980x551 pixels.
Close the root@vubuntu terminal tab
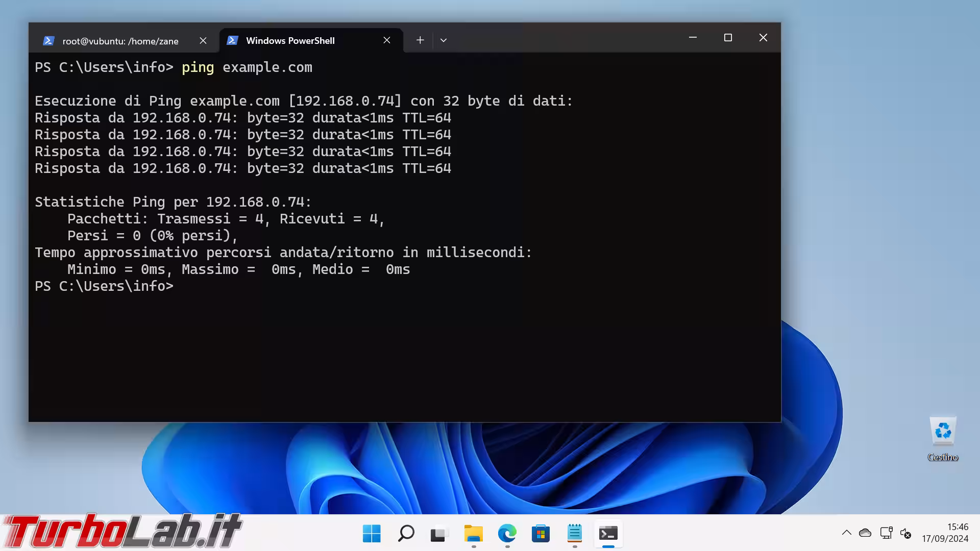point(203,41)
